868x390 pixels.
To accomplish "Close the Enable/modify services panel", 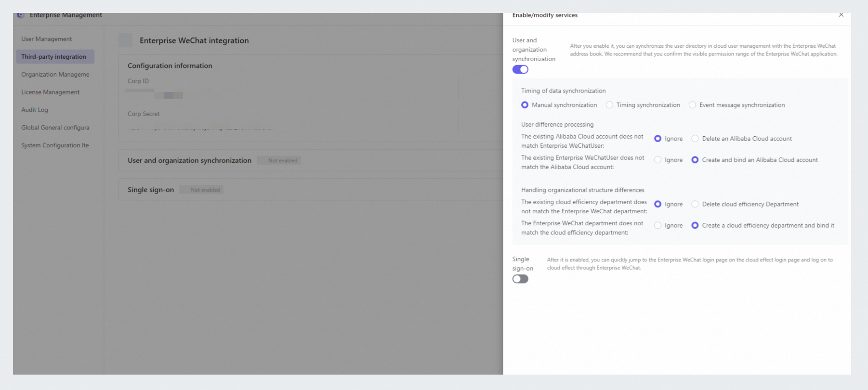I will (x=841, y=15).
